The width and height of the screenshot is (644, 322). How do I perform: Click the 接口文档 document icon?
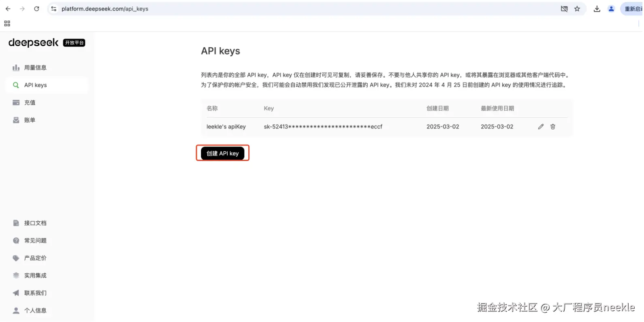(16, 223)
